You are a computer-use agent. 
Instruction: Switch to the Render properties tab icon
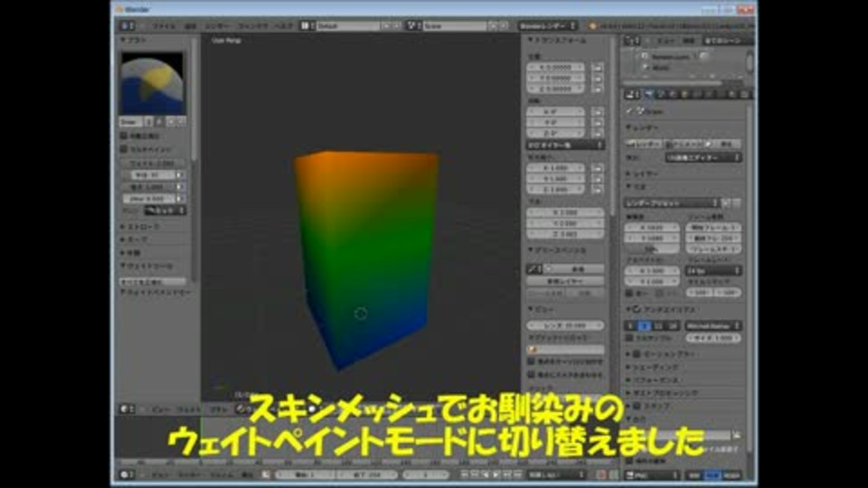(649, 95)
